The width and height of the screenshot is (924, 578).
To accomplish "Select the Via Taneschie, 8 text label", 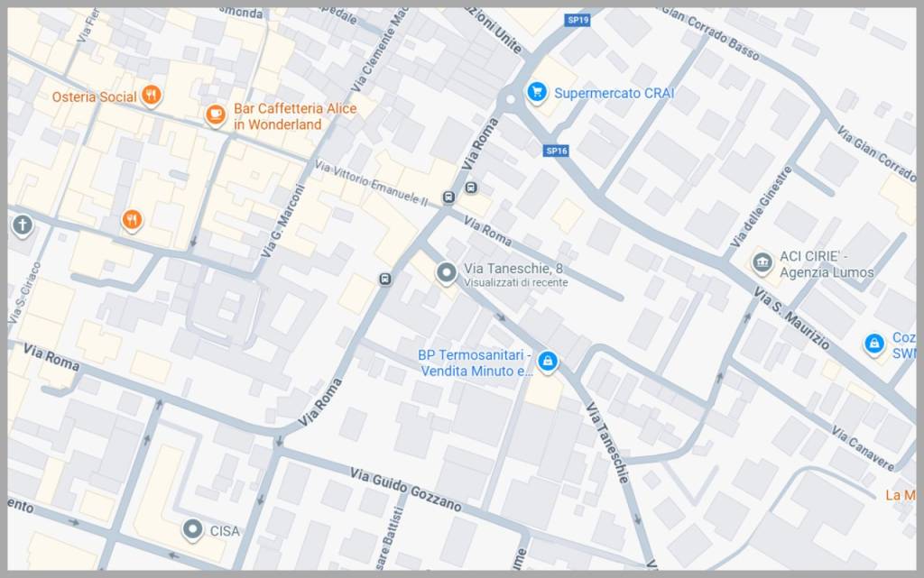I will pos(513,269).
